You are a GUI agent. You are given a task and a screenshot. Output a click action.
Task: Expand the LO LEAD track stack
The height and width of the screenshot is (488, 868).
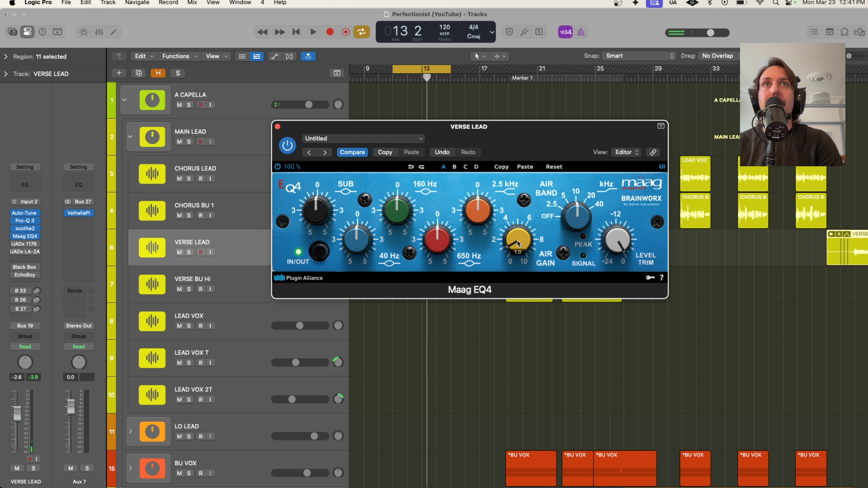click(131, 432)
